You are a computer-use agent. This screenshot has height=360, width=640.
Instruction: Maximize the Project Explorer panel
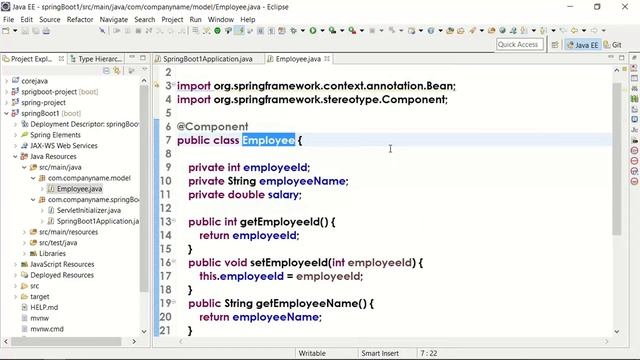[x=143, y=58]
